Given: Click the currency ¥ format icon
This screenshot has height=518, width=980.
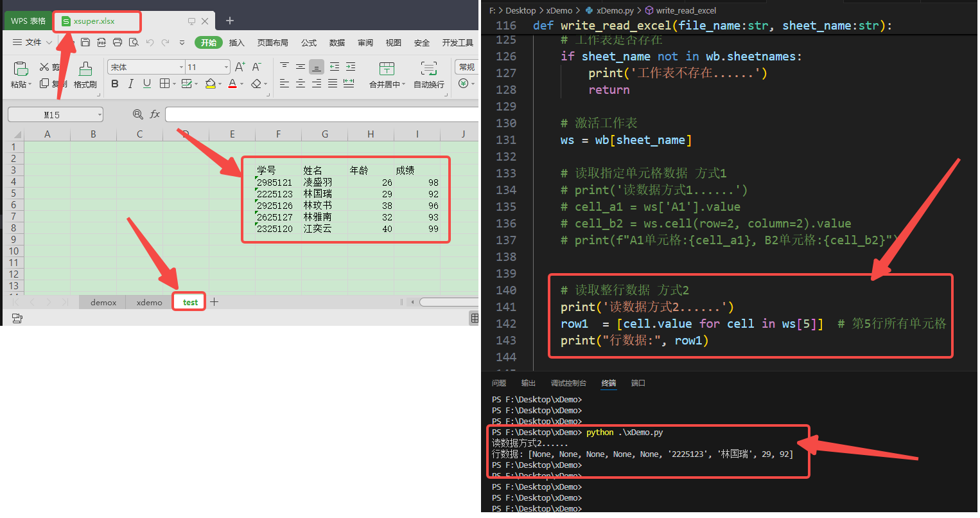Looking at the screenshot, I should 464,84.
